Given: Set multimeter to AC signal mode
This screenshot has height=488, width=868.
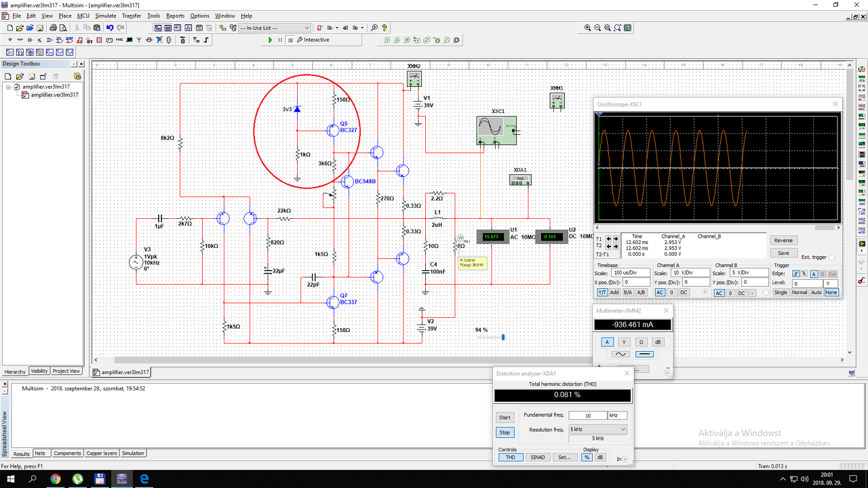Looking at the screenshot, I should 620,354.
